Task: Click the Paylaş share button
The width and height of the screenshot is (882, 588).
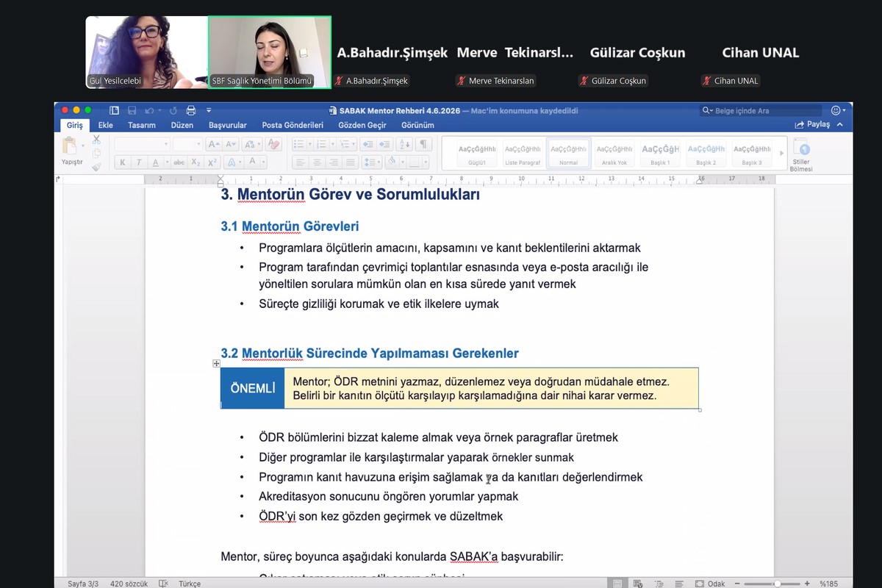Action: (812, 125)
